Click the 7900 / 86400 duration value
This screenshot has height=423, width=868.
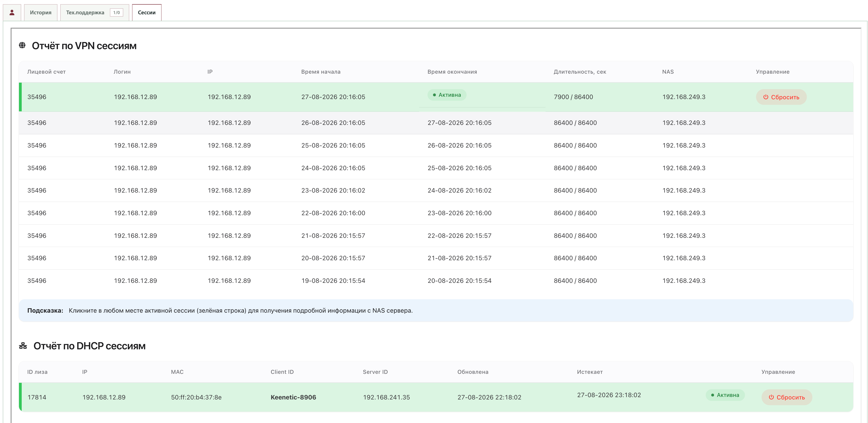coord(573,97)
